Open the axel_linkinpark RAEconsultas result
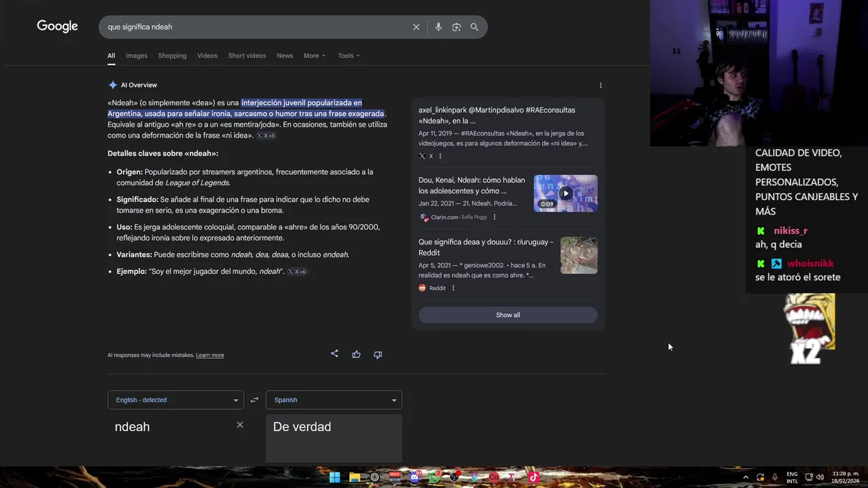 pyautogui.click(x=496, y=115)
